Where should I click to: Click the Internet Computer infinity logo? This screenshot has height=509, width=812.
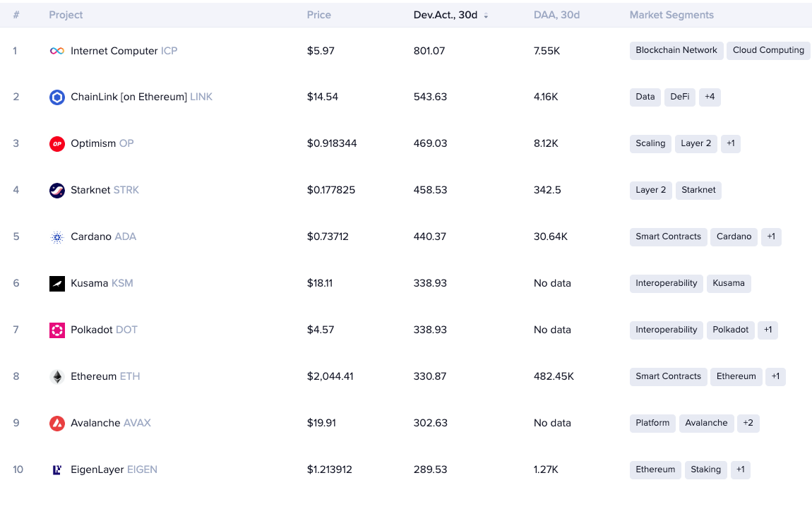(x=57, y=51)
